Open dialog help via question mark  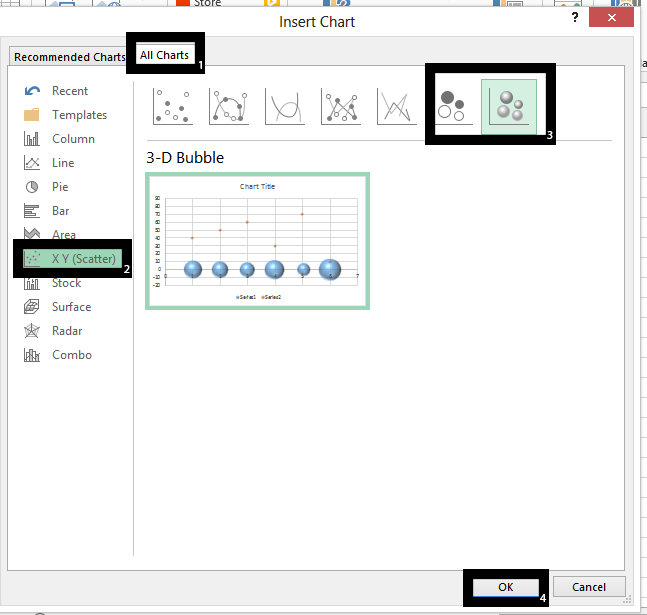[x=575, y=17]
